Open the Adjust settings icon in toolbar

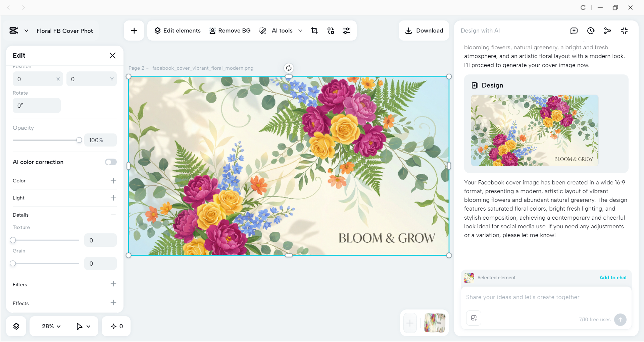click(x=347, y=31)
